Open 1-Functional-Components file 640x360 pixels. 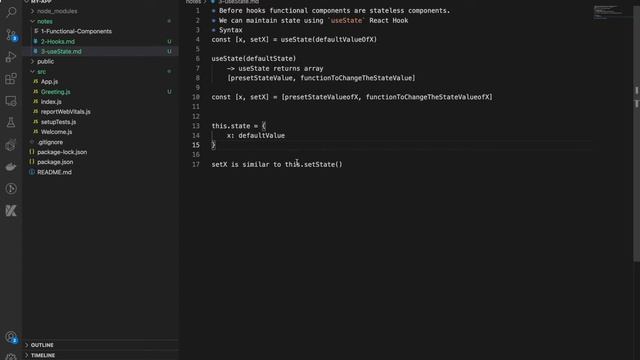click(76, 31)
